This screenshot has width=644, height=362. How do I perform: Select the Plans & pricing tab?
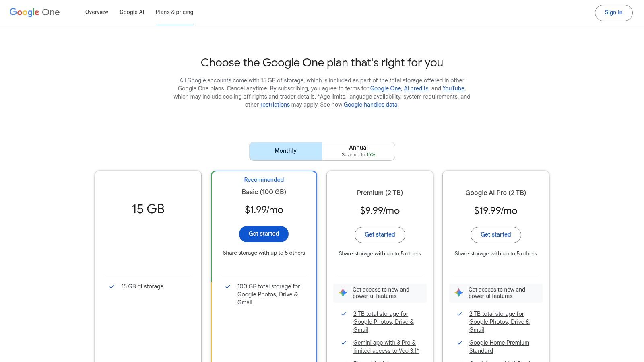coord(174,12)
